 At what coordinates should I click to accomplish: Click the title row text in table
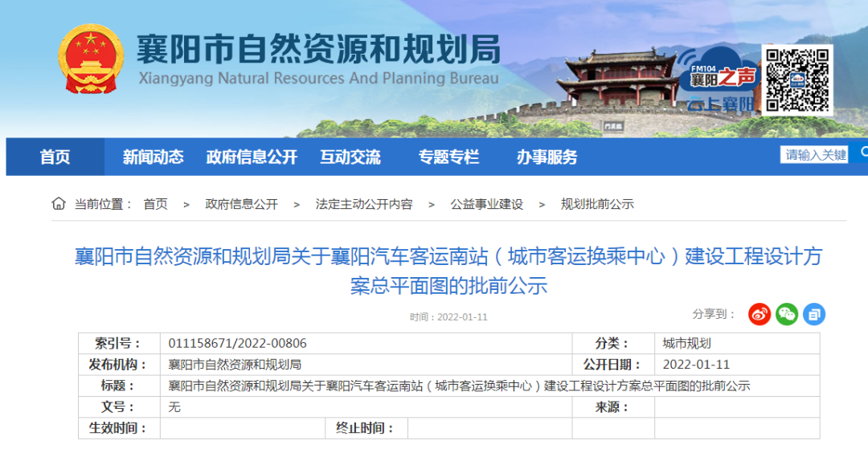(x=459, y=386)
